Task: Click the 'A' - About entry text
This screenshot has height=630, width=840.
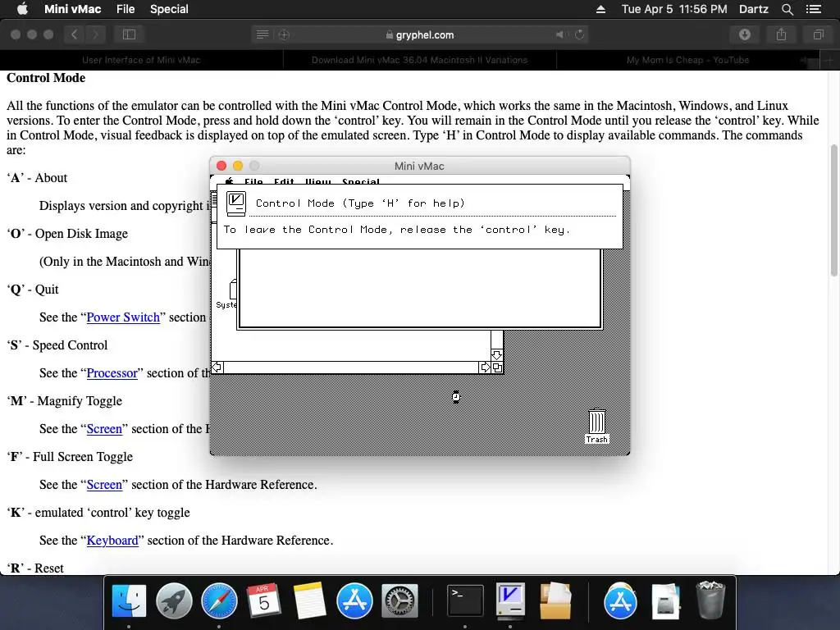Action: click(37, 178)
